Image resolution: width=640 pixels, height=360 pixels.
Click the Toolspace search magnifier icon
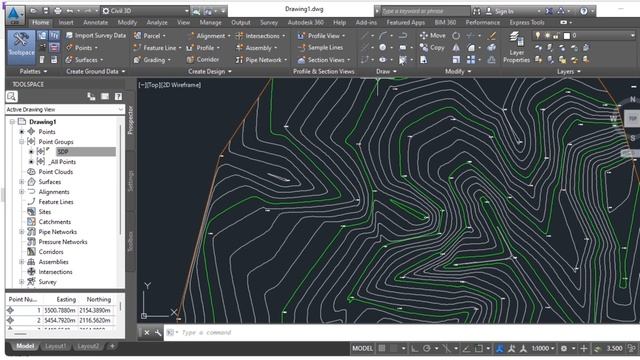coord(11,96)
